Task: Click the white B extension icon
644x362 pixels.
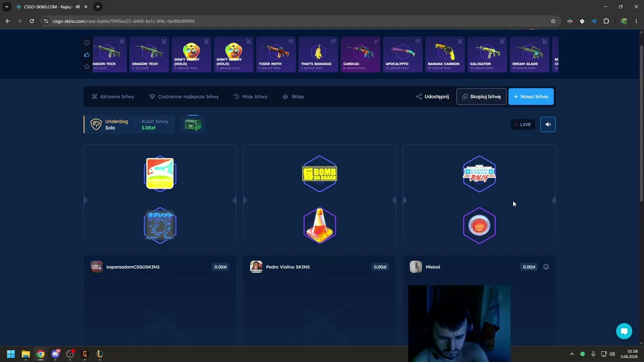Action: pos(582,21)
